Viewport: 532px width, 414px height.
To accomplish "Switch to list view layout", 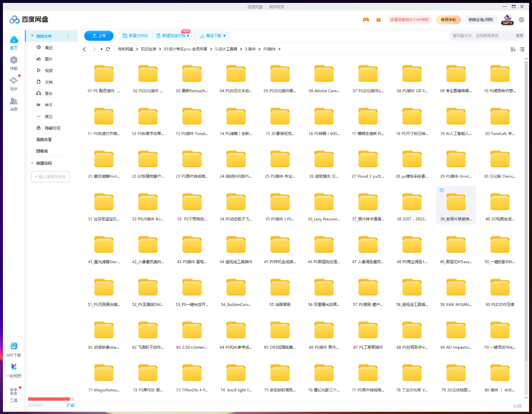I will pos(522,49).
